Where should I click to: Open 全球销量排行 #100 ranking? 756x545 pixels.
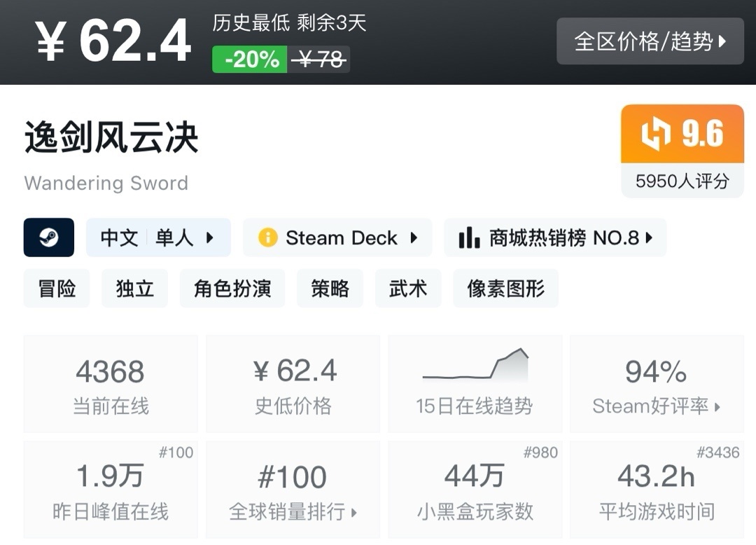(x=293, y=490)
